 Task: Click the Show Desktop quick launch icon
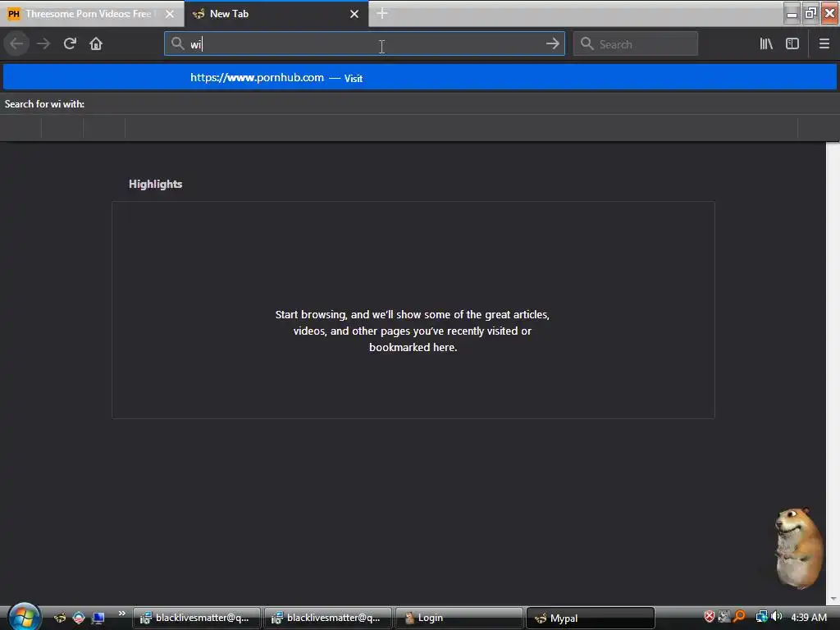pyautogui.click(x=98, y=618)
